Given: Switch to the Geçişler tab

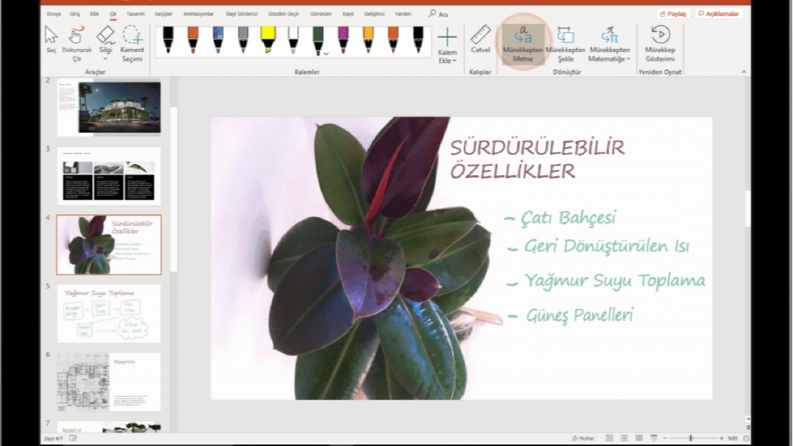Looking at the screenshot, I should (163, 14).
